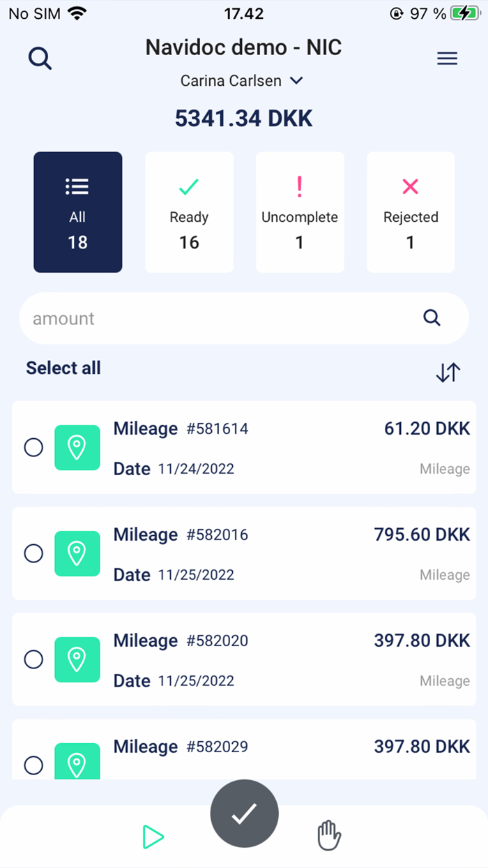Viewport: 488px width, 868px height.
Task: Expand the Carina Carlsen chevron dropdown
Action: [296, 80]
